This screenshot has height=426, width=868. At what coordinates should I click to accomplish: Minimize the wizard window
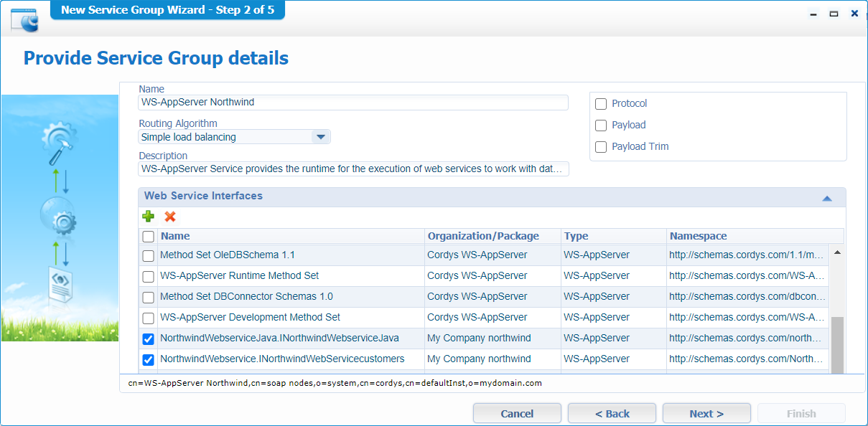813,14
